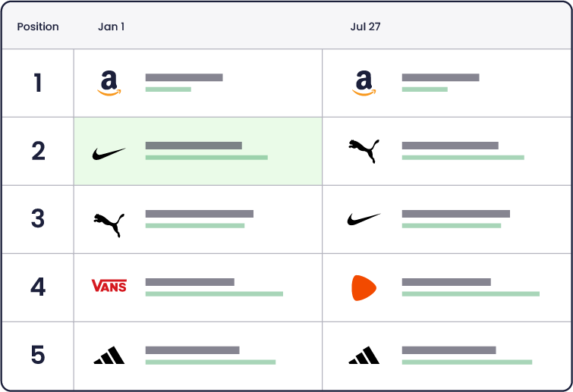Click the Amazon logo under Jul 27
The image size is (573, 392).
coord(364,83)
